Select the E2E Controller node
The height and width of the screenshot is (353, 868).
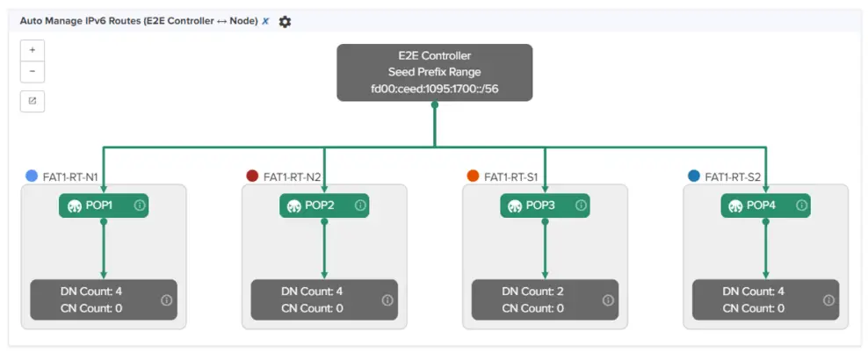[434, 72]
